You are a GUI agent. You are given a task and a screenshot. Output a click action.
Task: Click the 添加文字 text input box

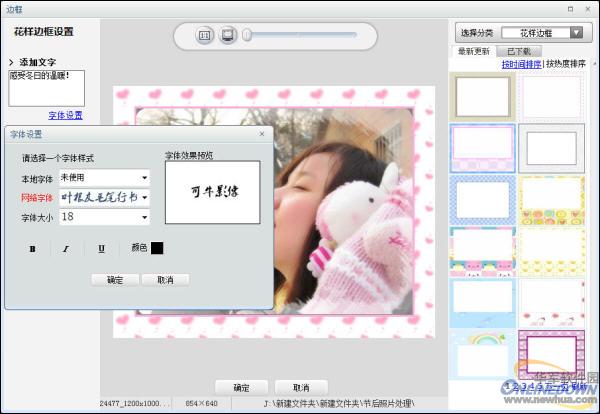(46, 88)
